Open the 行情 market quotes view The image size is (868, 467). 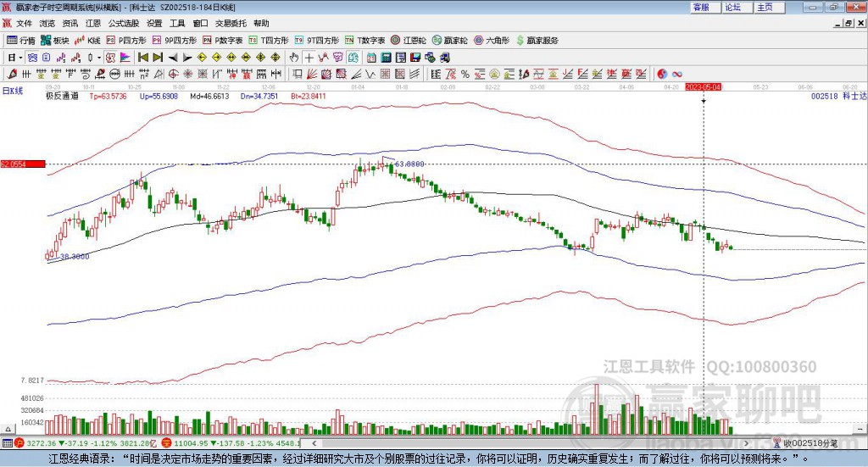21,40
